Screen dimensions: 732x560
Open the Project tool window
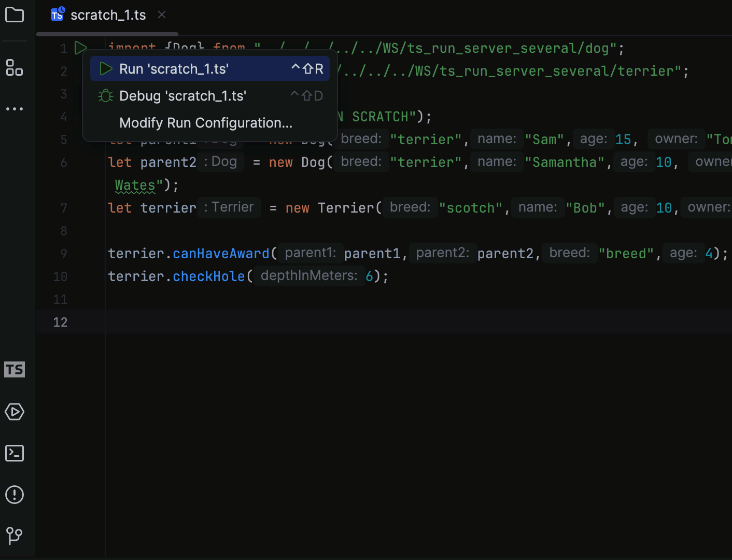(x=14, y=15)
